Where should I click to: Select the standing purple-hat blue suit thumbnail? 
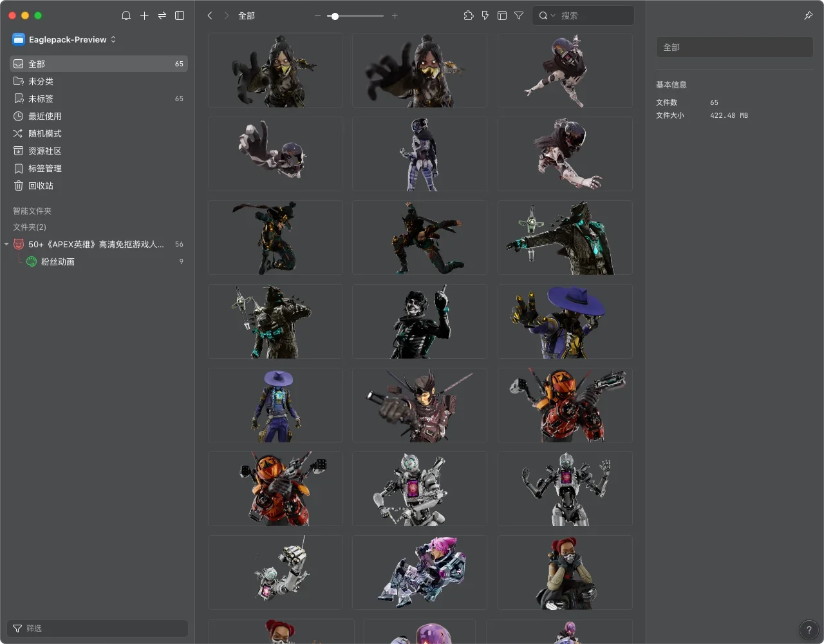(276, 405)
